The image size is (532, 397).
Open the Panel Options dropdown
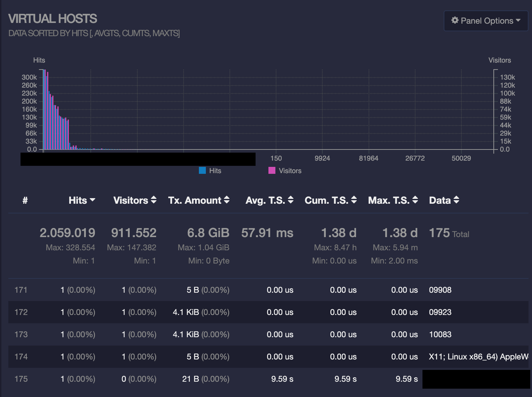(x=485, y=21)
